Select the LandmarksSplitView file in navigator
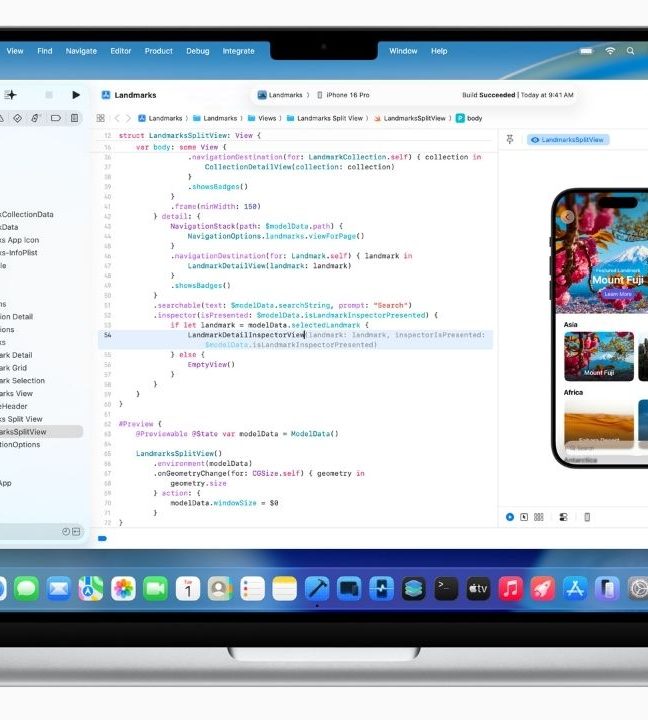 click(x=40, y=432)
